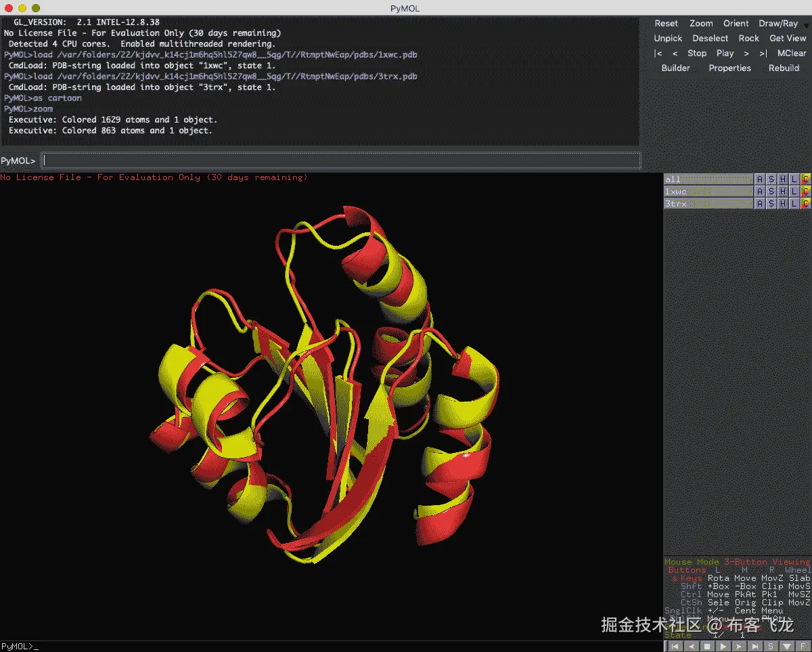Toggle sequence viewer with bottom S button
Viewport: 812px width, 652px height.
[x=772, y=647]
